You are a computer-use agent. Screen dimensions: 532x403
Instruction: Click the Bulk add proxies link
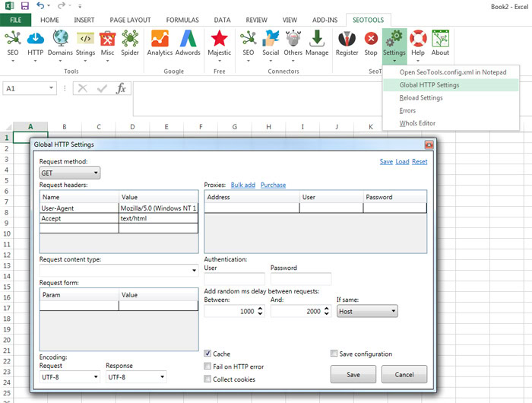[x=243, y=185]
